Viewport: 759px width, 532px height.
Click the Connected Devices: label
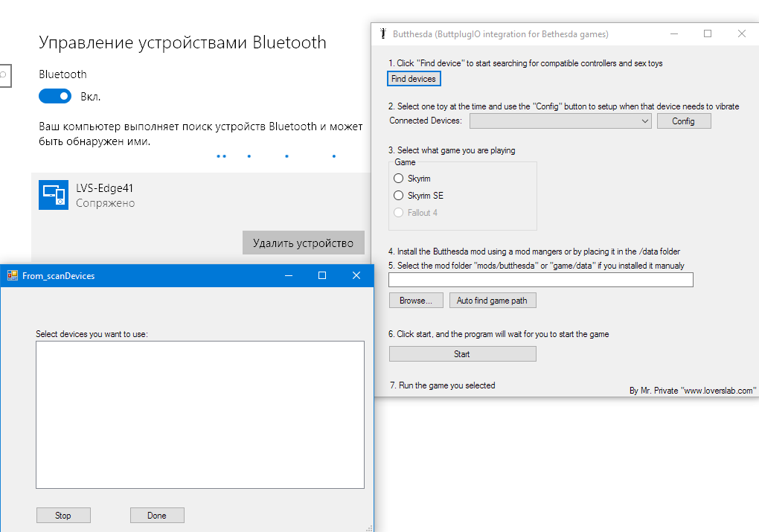(x=426, y=121)
